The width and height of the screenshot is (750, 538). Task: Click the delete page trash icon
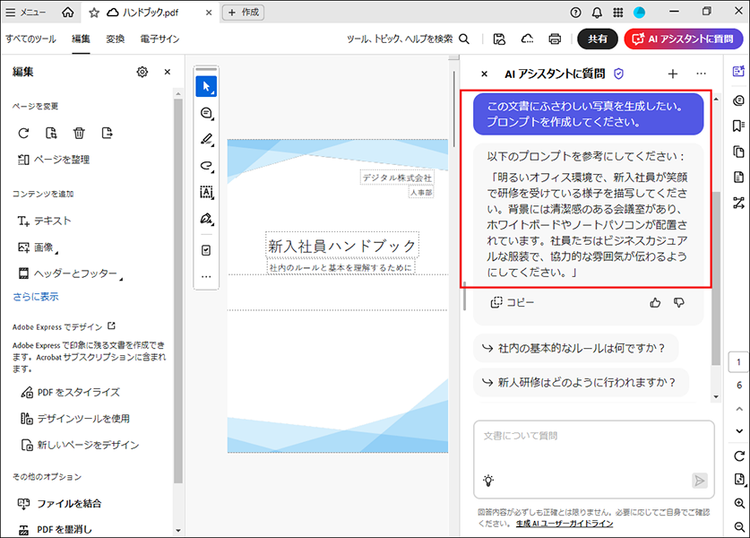tap(79, 133)
